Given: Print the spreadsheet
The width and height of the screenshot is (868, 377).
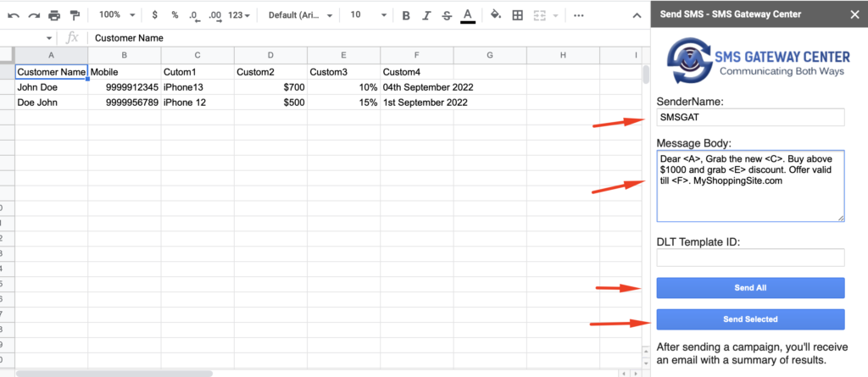Looking at the screenshot, I should 53,15.
